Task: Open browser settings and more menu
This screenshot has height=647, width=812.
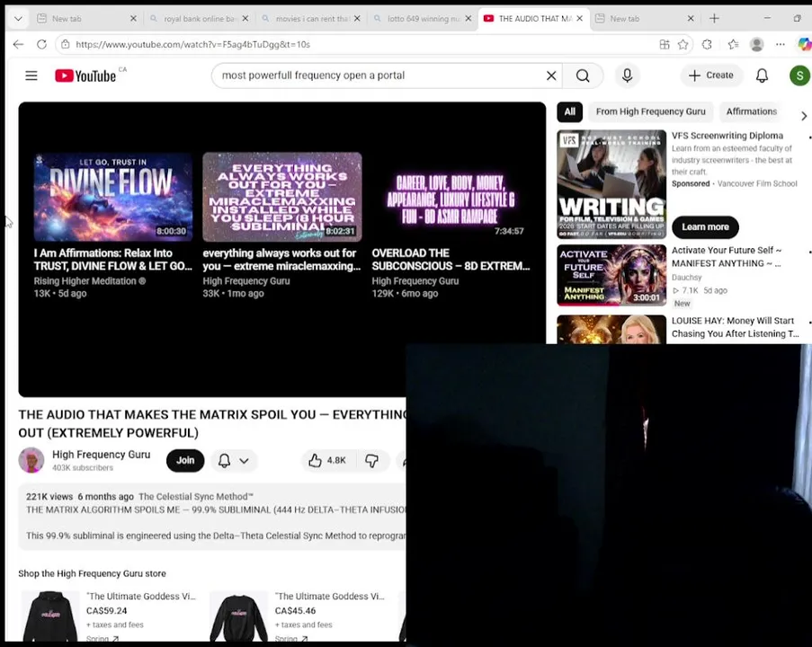Action: 781,45
